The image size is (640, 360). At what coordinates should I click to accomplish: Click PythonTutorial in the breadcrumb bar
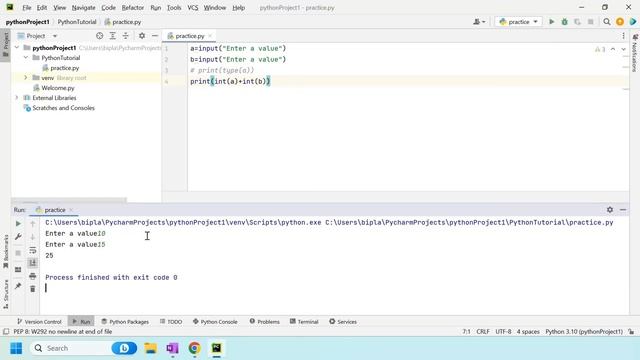click(x=77, y=22)
